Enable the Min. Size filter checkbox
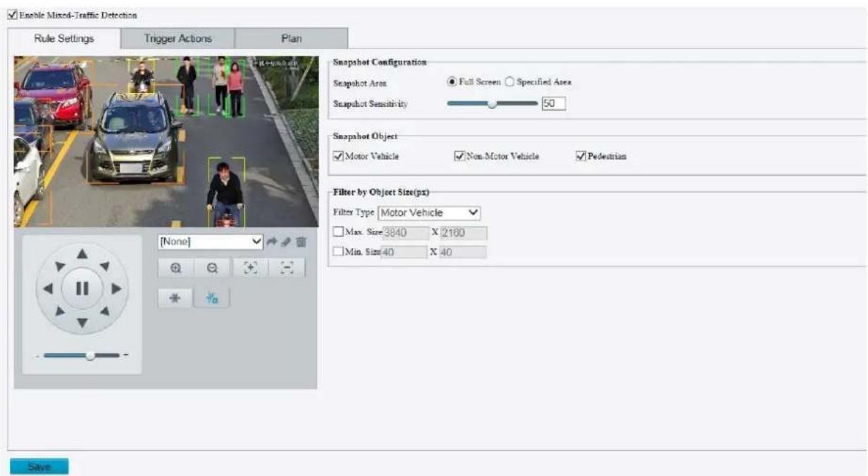Screen dimensions: 868x476 (337, 251)
